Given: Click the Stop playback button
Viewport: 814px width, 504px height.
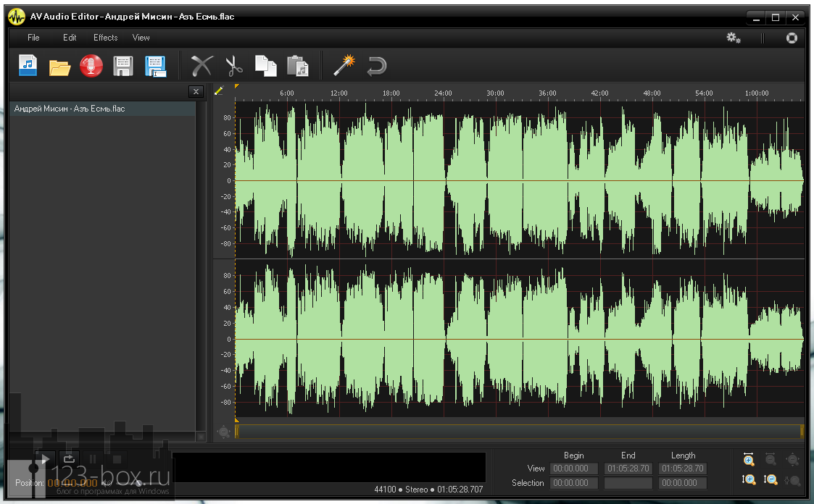Looking at the screenshot, I should click(117, 459).
